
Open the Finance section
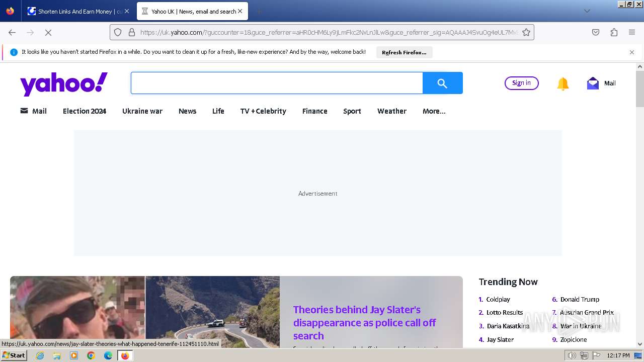[315, 111]
